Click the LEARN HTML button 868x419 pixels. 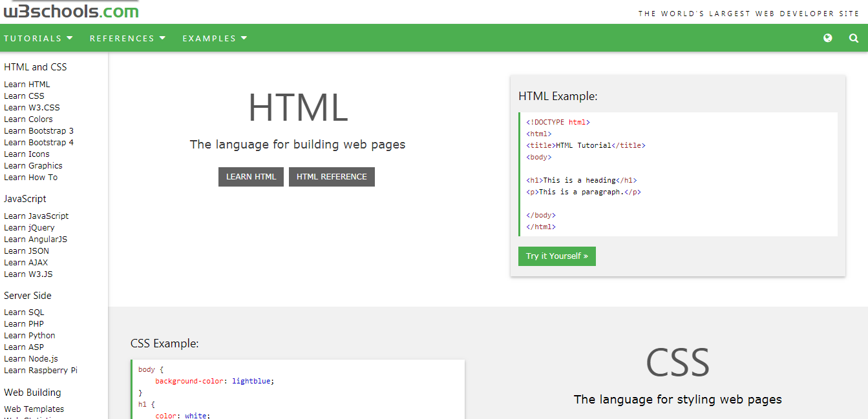(251, 177)
